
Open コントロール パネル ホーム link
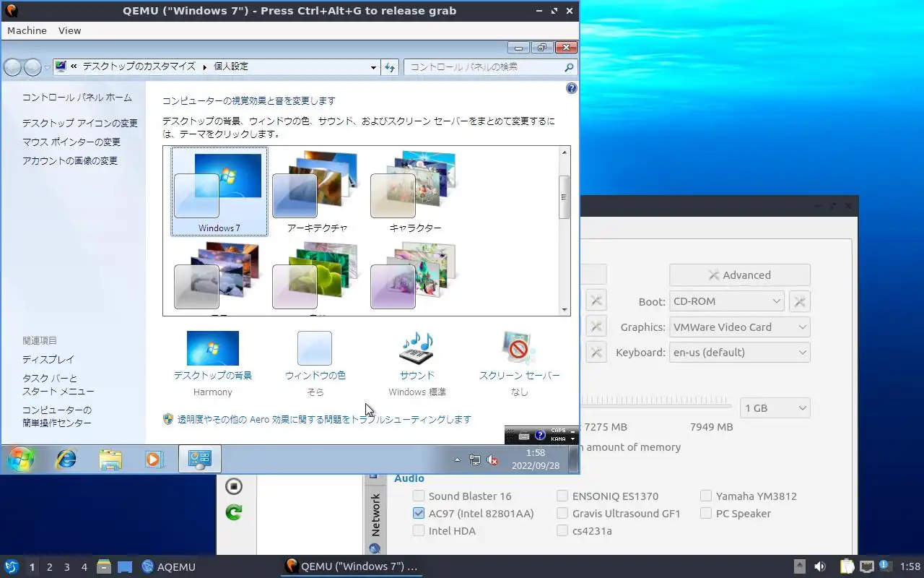coord(77,98)
